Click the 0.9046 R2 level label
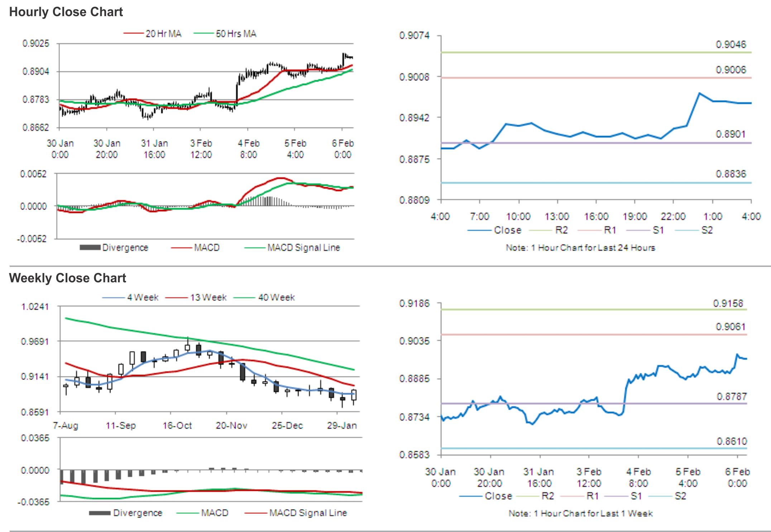The height and width of the screenshot is (532, 771). click(x=731, y=45)
